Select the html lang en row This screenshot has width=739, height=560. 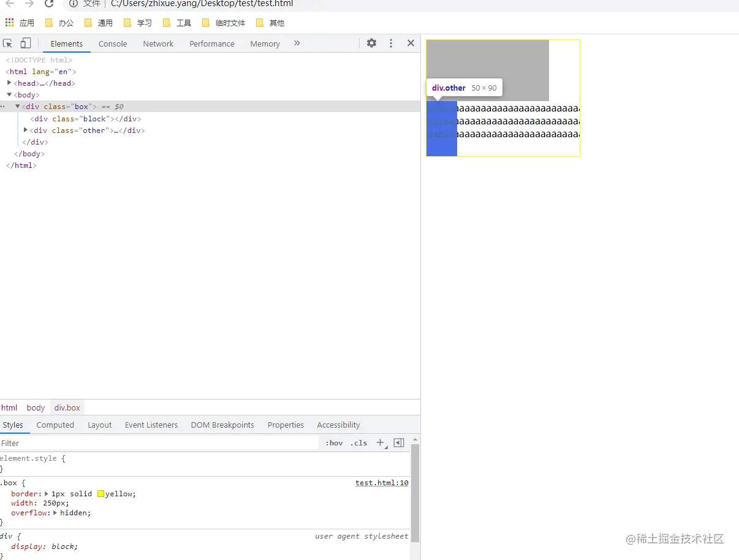pyautogui.click(x=210, y=71)
